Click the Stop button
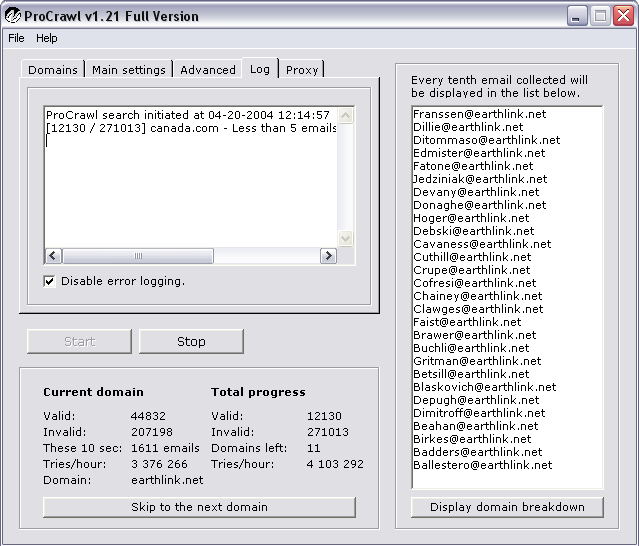 191,341
